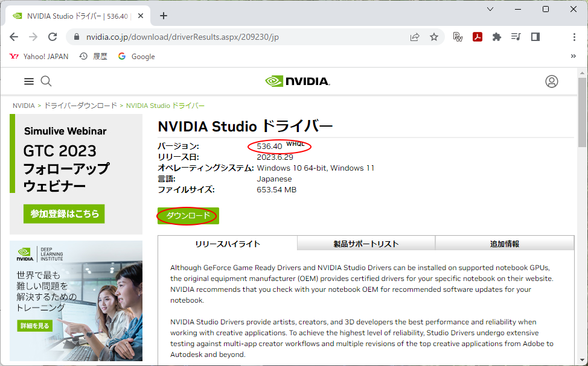This screenshot has width=588, height=366.
Task: Open the tab search chevron
Action: (x=490, y=9)
